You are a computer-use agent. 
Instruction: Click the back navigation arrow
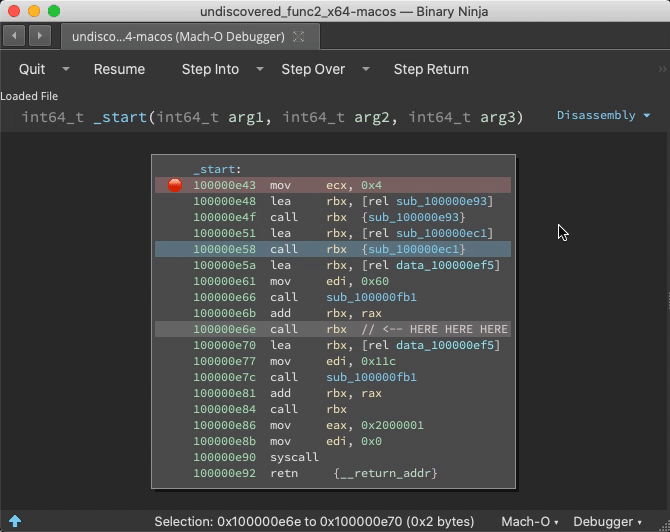click(x=15, y=36)
